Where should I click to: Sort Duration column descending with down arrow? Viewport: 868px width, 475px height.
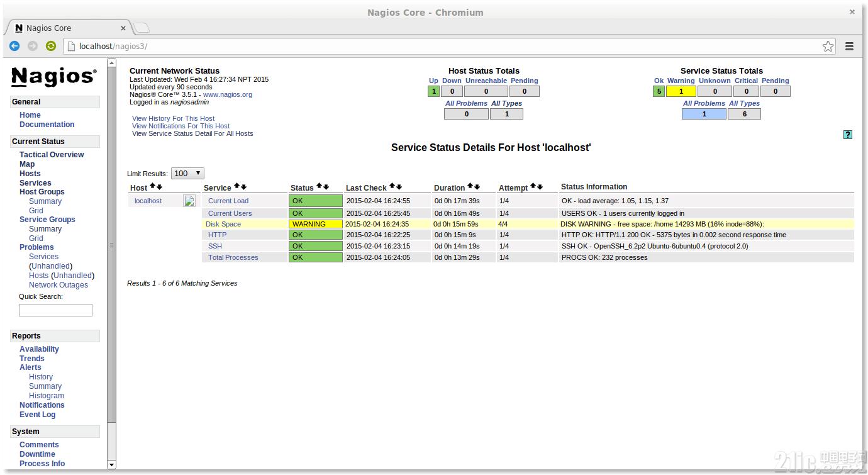point(477,187)
